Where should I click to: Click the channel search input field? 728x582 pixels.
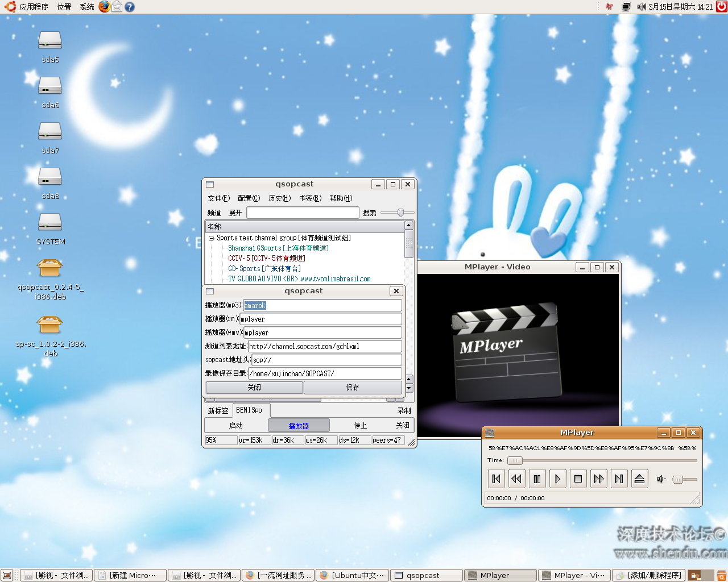pos(303,213)
